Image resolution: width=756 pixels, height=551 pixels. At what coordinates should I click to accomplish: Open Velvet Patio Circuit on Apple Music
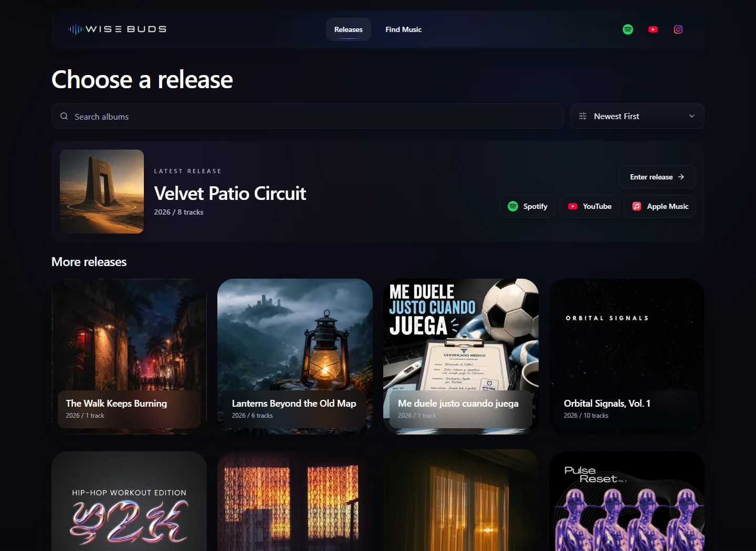[x=660, y=206]
